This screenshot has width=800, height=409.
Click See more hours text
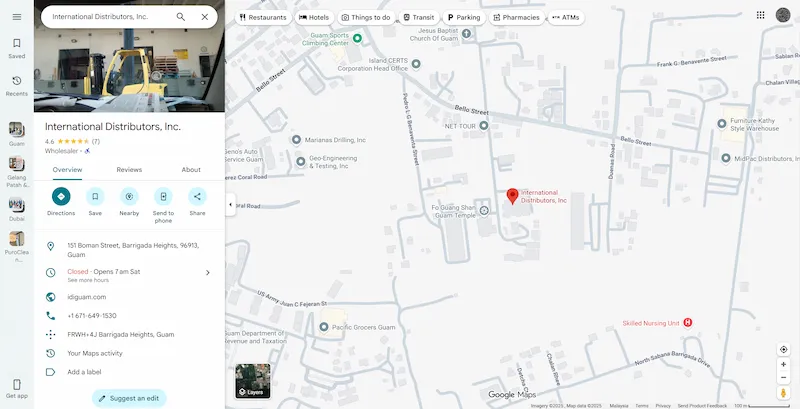[88, 280]
